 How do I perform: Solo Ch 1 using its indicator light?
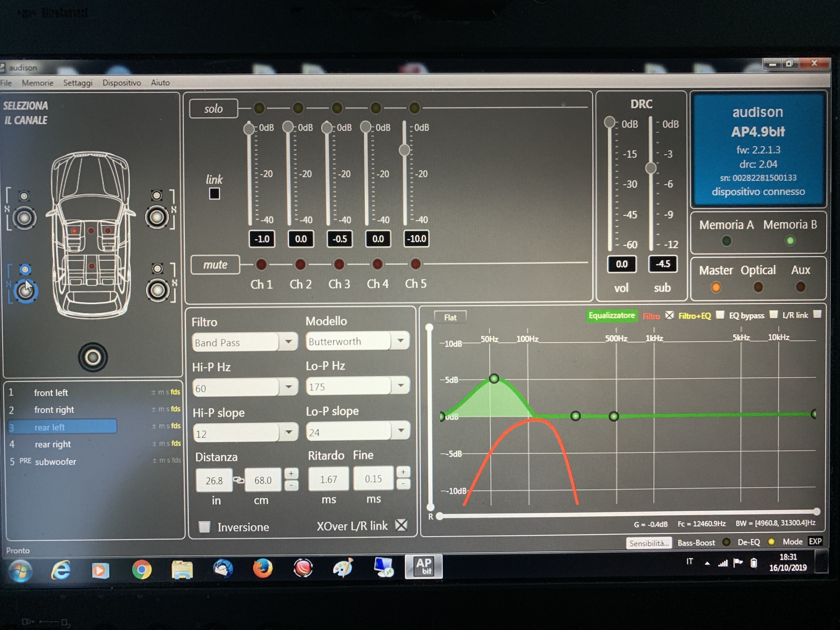(259, 108)
